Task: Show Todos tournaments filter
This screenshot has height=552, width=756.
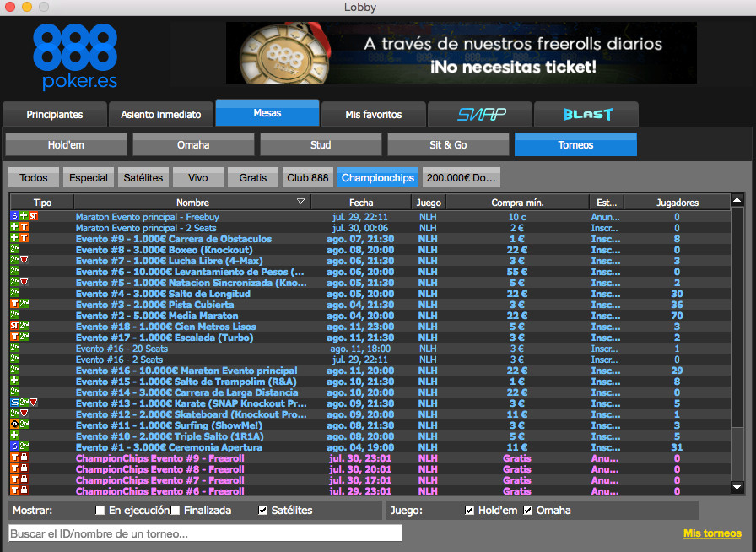Action: 34,177
